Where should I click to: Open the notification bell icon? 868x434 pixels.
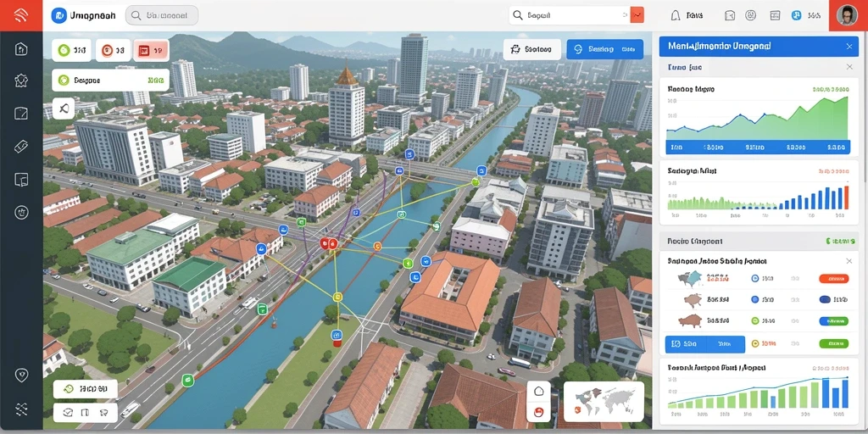[x=675, y=15]
